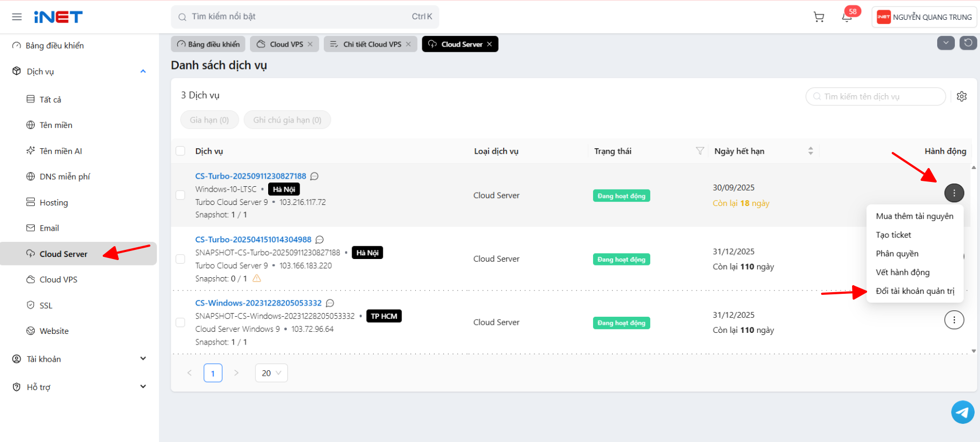The width and height of the screenshot is (980, 442).
Task: Collapse the Dịch vụ sidebar section
Action: (x=79, y=71)
